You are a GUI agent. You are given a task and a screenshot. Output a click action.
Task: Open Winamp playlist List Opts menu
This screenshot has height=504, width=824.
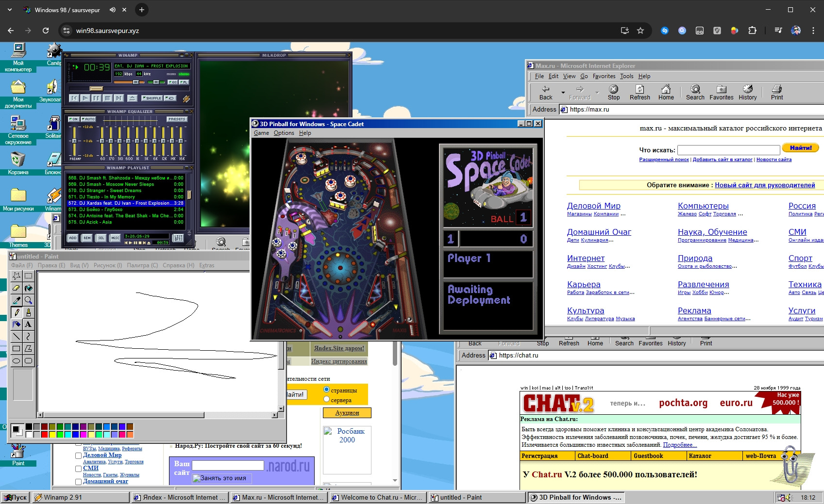[x=178, y=238]
